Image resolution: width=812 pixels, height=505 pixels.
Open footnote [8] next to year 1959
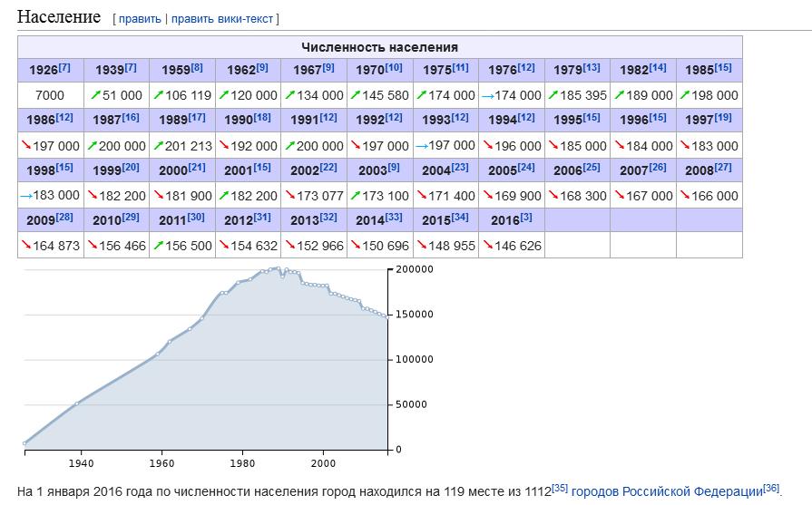pos(197,67)
